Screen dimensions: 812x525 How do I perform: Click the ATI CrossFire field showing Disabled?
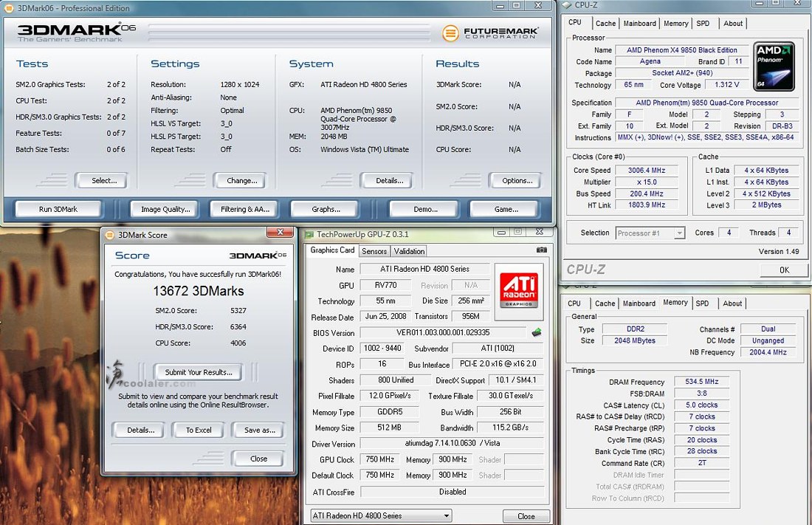tap(452, 492)
